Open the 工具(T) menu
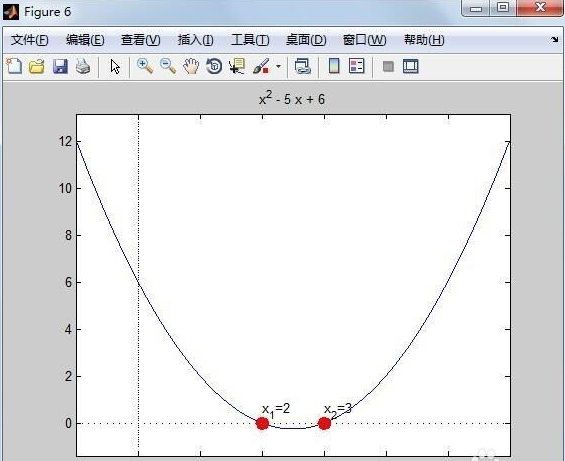 pyautogui.click(x=250, y=40)
